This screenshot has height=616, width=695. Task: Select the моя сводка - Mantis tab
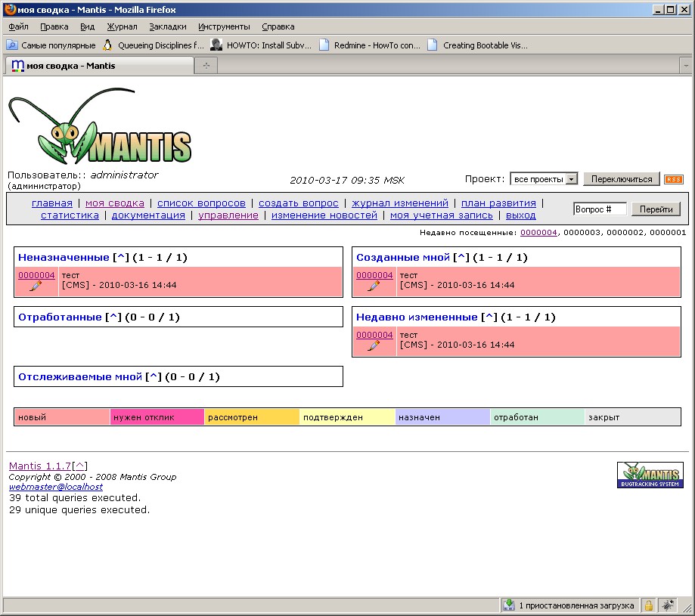99,66
